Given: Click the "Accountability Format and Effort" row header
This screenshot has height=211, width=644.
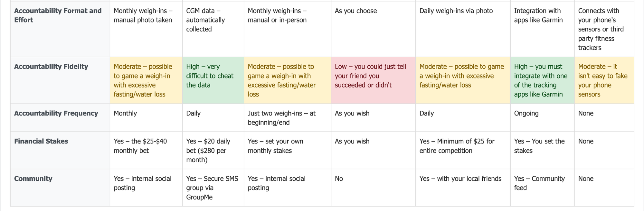Looking at the screenshot, I should pos(58,15).
